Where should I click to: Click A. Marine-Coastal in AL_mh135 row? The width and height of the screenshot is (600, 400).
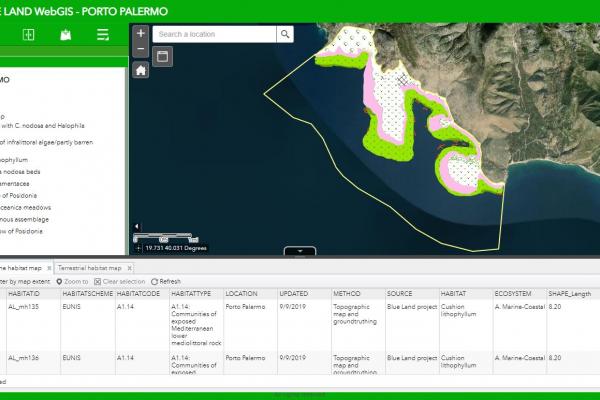click(x=520, y=307)
